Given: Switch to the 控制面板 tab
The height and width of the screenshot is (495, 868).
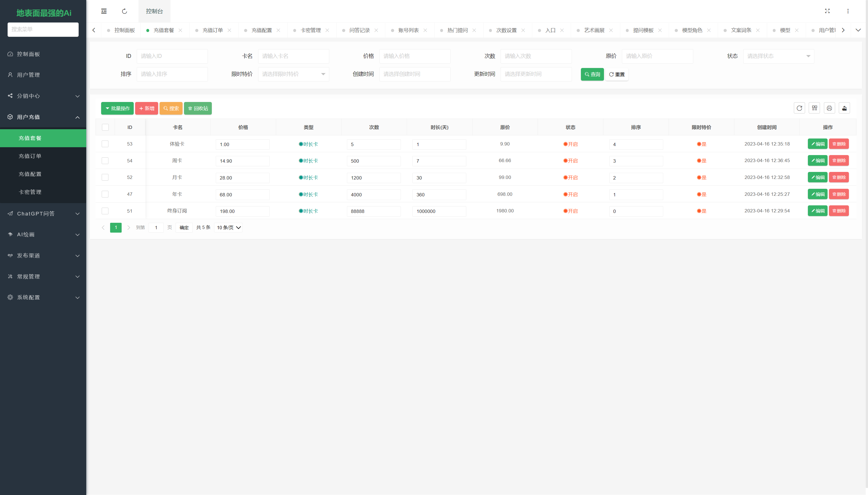Looking at the screenshot, I should pyautogui.click(x=121, y=30).
